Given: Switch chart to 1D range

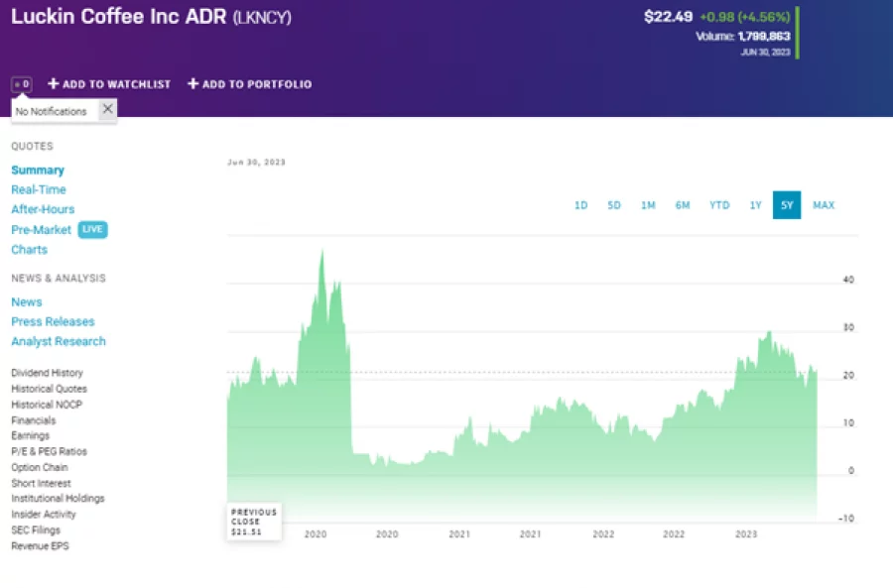Looking at the screenshot, I should click(x=580, y=205).
